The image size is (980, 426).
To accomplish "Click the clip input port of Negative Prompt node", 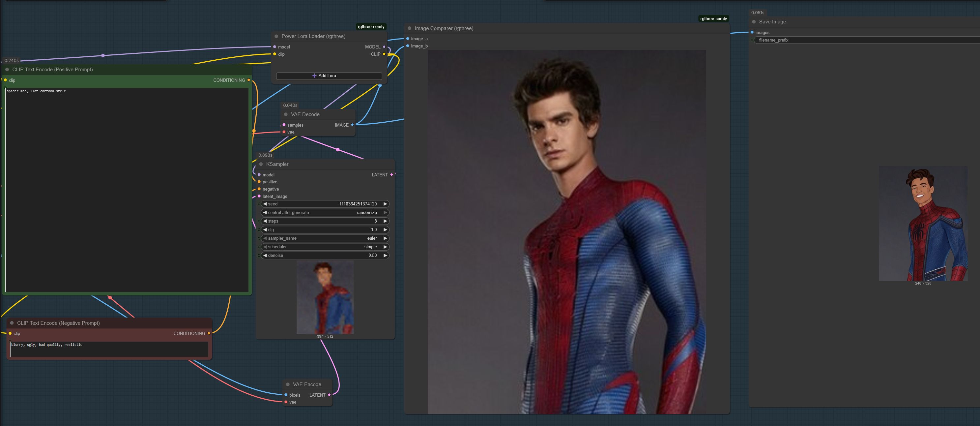I will pos(10,333).
